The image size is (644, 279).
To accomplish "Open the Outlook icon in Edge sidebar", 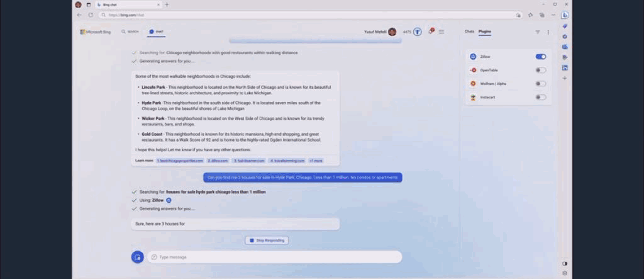I will tap(565, 47).
